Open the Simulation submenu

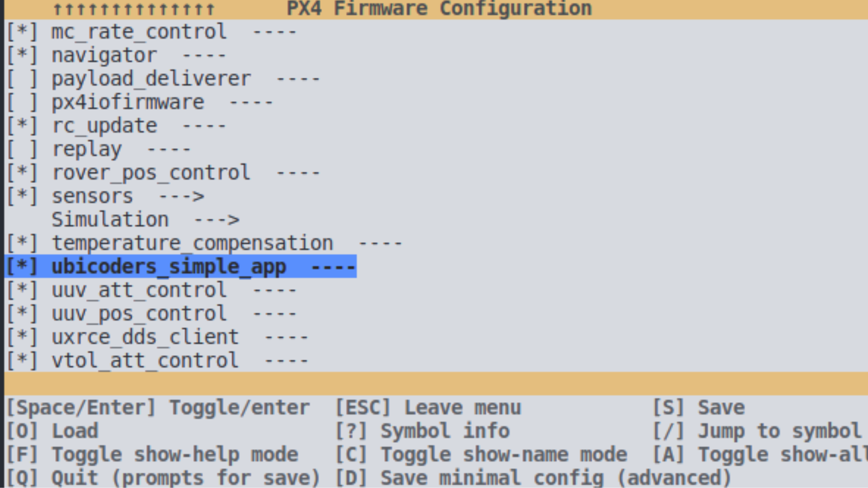[145, 220]
